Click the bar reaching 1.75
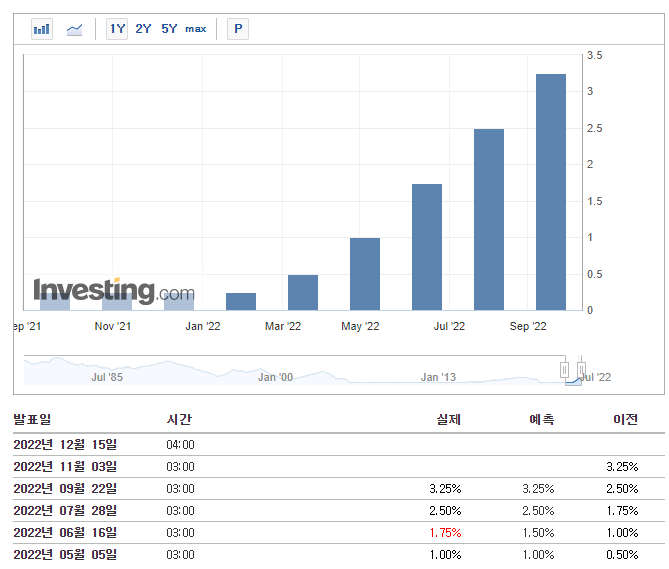The image size is (669, 569). (427, 247)
